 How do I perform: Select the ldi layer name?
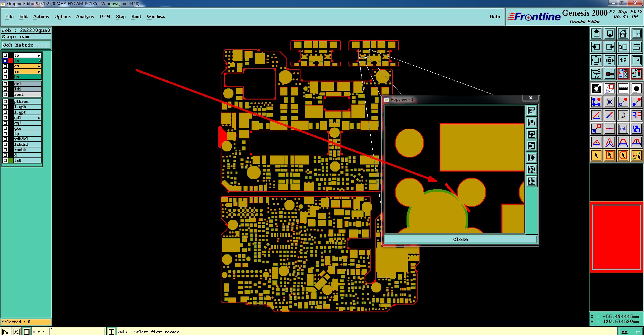28,89
